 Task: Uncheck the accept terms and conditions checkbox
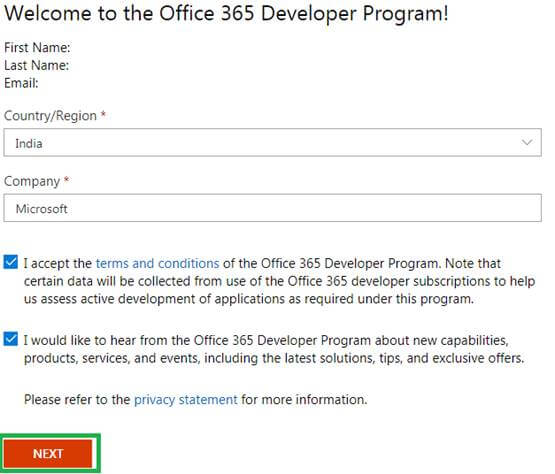click(x=11, y=262)
